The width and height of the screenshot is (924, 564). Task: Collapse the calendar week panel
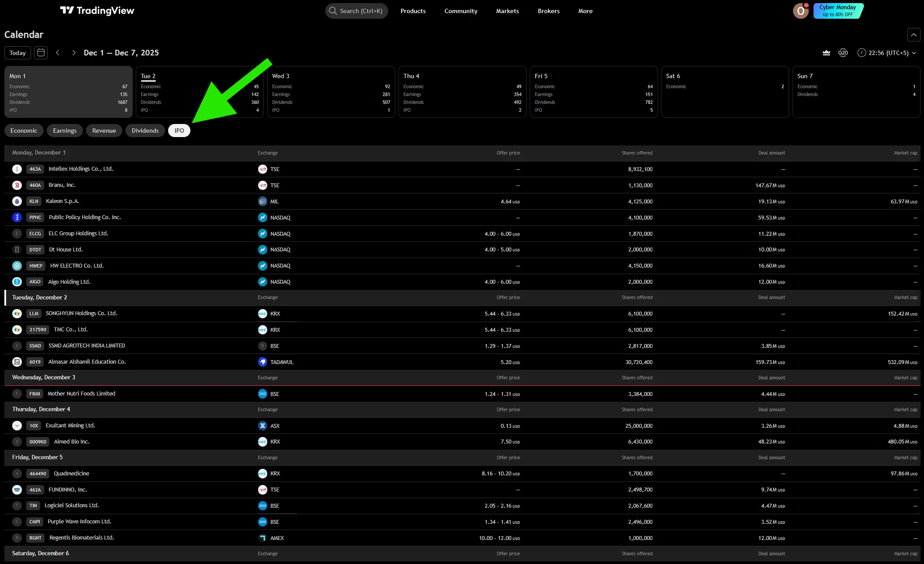(914, 34)
